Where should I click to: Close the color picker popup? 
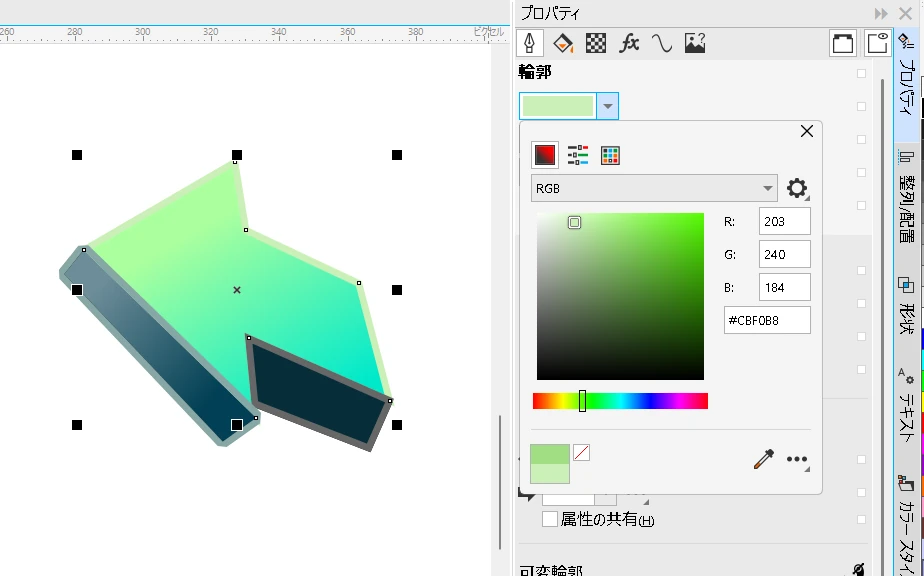pos(806,131)
